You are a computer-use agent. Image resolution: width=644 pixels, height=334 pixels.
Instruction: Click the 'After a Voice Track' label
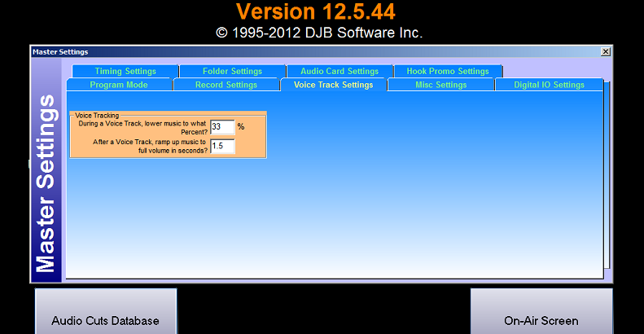pos(143,146)
